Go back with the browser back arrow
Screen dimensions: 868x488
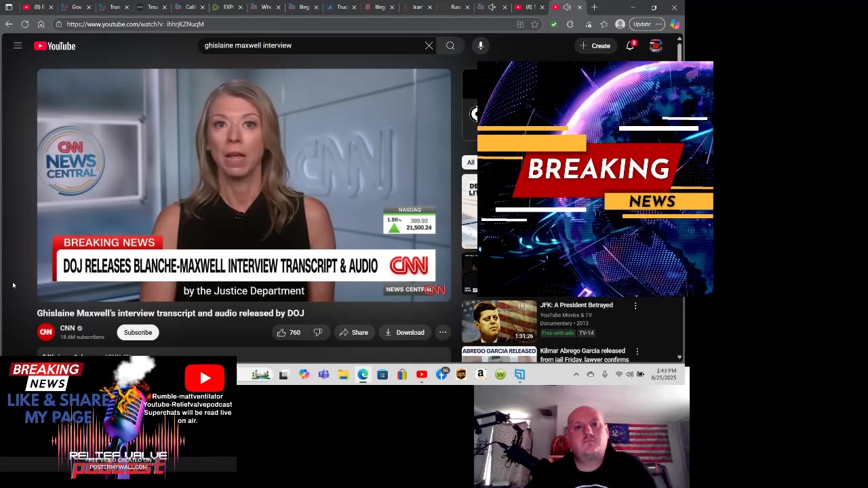8,24
